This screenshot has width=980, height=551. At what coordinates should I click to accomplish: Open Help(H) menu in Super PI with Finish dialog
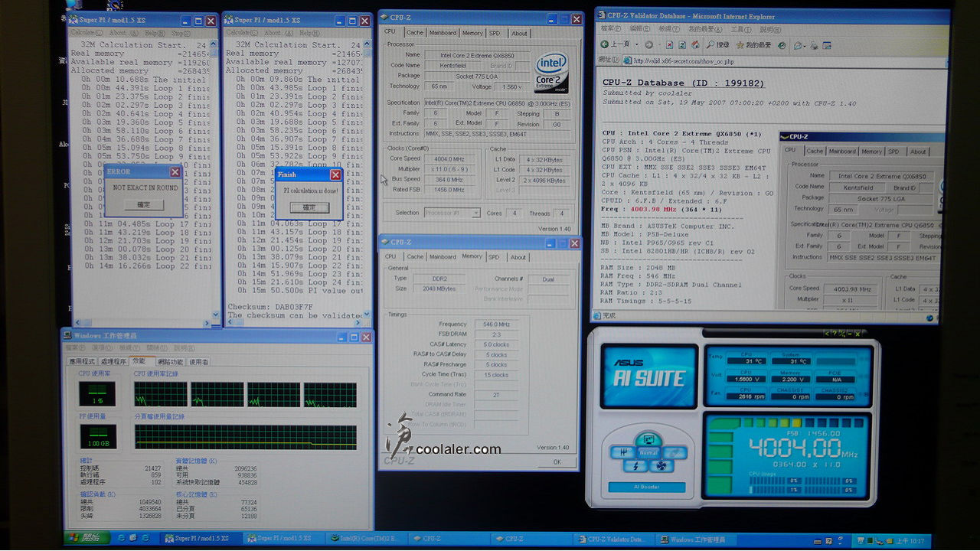[309, 33]
